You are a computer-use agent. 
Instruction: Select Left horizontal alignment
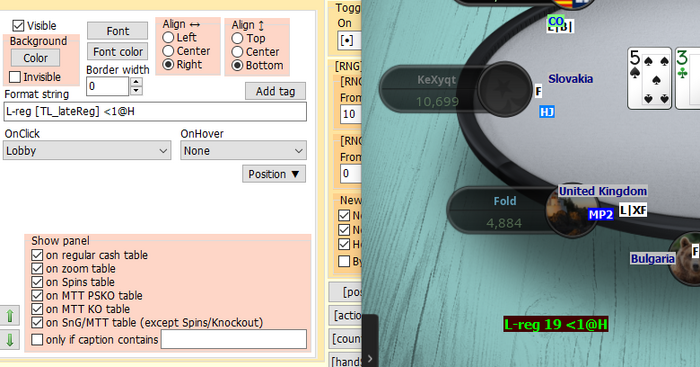(168, 38)
